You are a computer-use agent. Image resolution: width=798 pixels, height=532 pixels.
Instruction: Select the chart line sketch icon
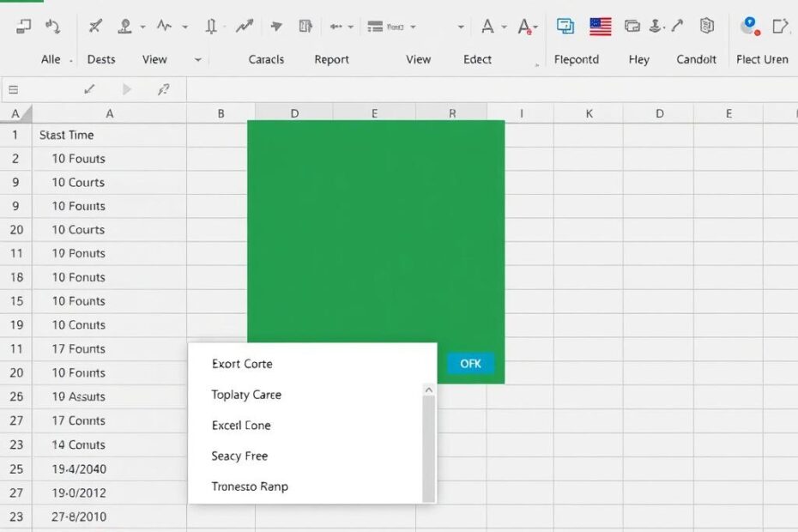[163, 25]
